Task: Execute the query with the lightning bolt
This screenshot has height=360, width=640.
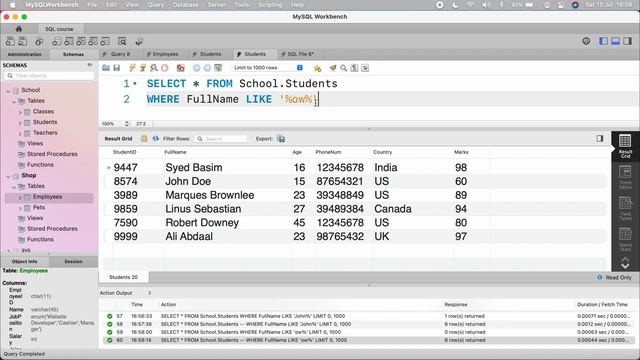Action: pyautogui.click(x=132, y=68)
